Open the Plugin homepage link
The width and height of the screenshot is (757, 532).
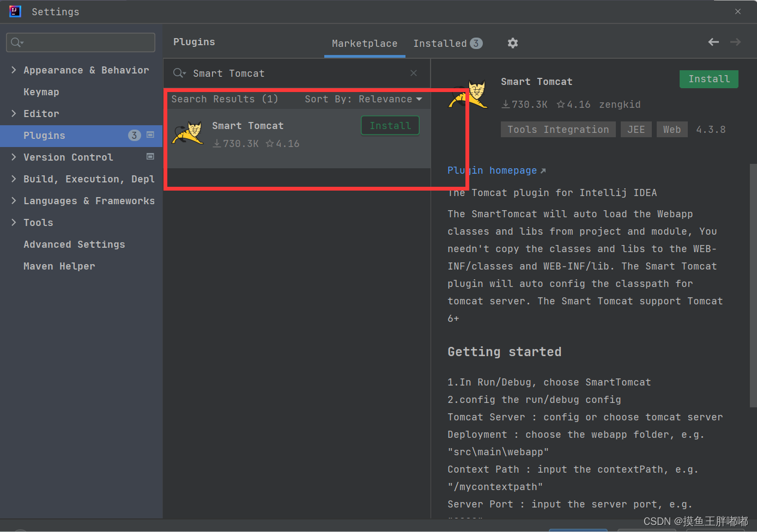496,170
